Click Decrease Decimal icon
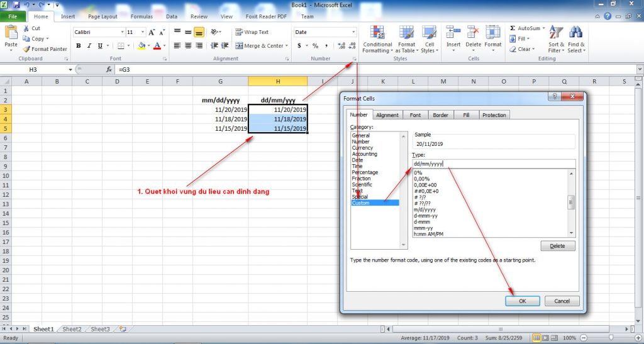Viewport: 644px width, 344px height. pos(352,45)
